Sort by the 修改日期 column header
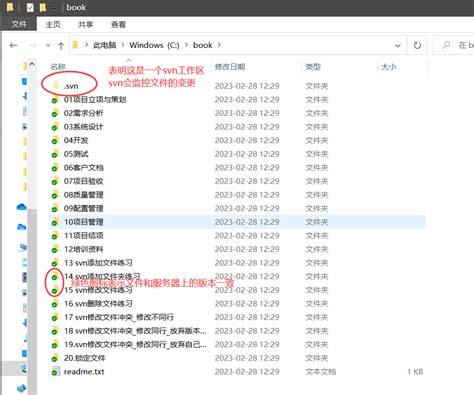The width and height of the screenshot is (474, 395). (x=230, y=67)
